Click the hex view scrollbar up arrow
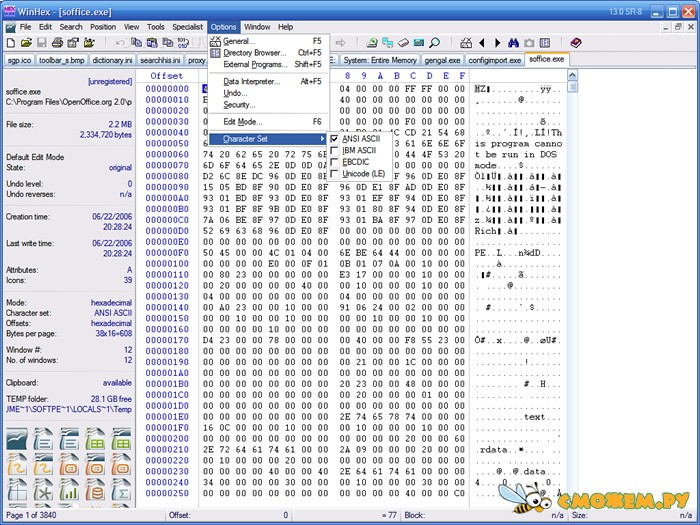The width and height of the screenshot is (700, 525). pyautogui.click(x=572, y=75)
